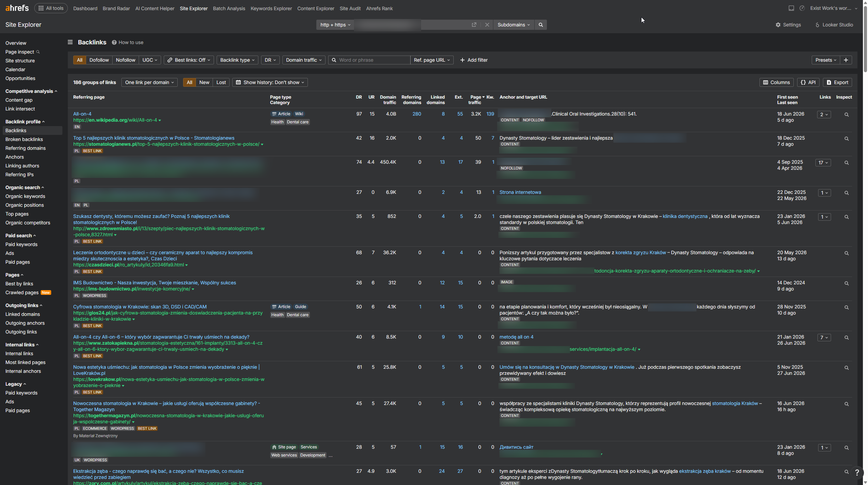The width and height of the screenshot is (868, 485).
Task: Inspect the Wikipedia All-on-4 row
Action: 846,115
